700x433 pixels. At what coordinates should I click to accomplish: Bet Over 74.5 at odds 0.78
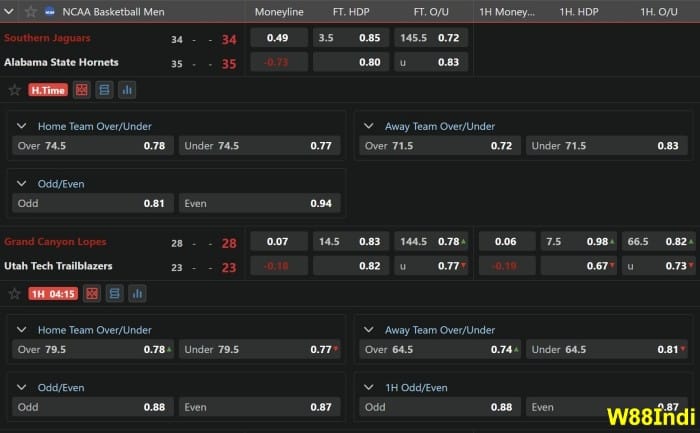coord(92,146)
